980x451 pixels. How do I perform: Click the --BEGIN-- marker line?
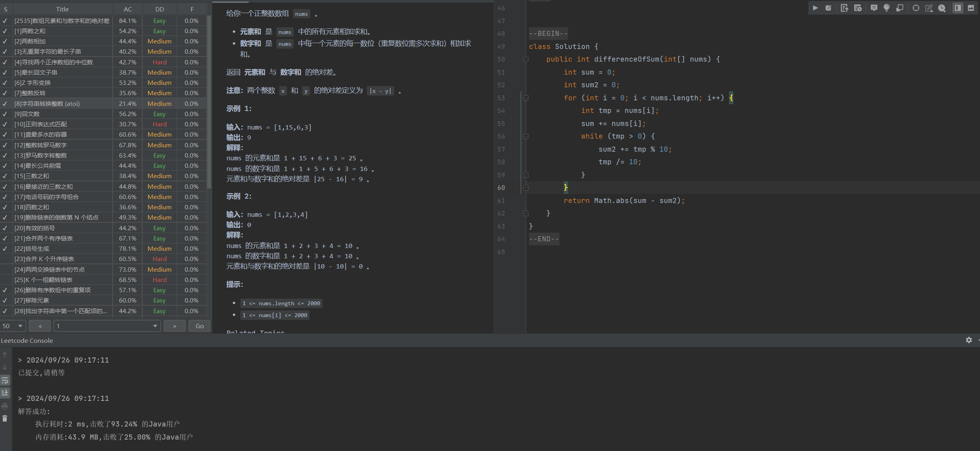tap(548, 34)
